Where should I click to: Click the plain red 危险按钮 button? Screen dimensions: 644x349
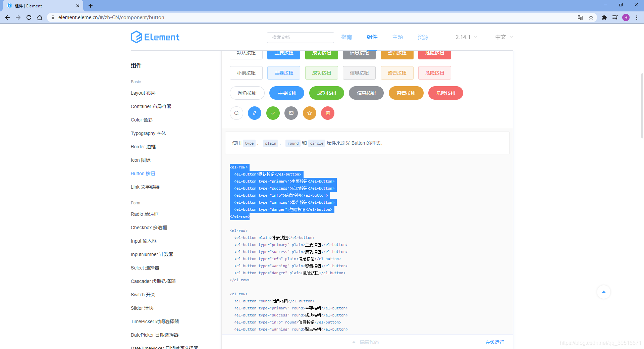[435, 73]
